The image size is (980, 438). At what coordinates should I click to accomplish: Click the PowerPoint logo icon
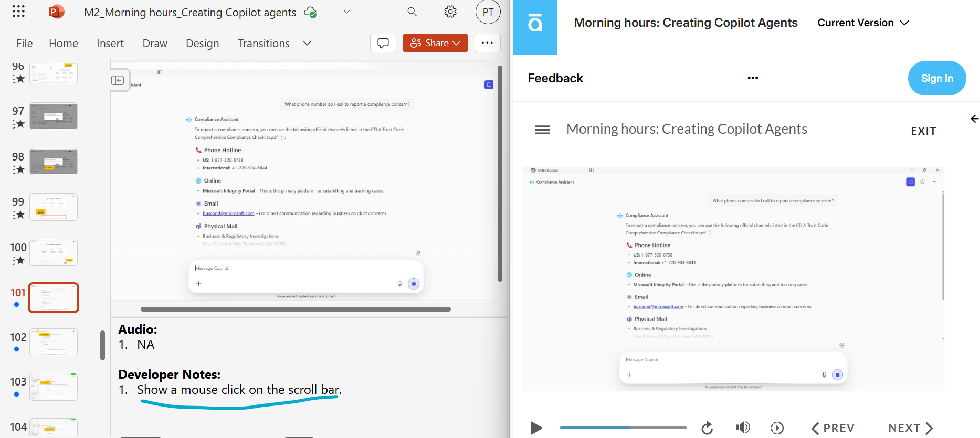(56, 12)
